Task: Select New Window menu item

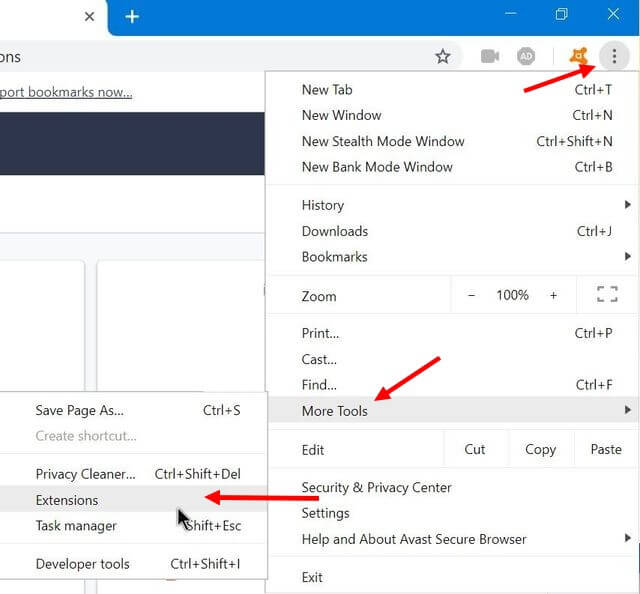Action: point(451,115)
